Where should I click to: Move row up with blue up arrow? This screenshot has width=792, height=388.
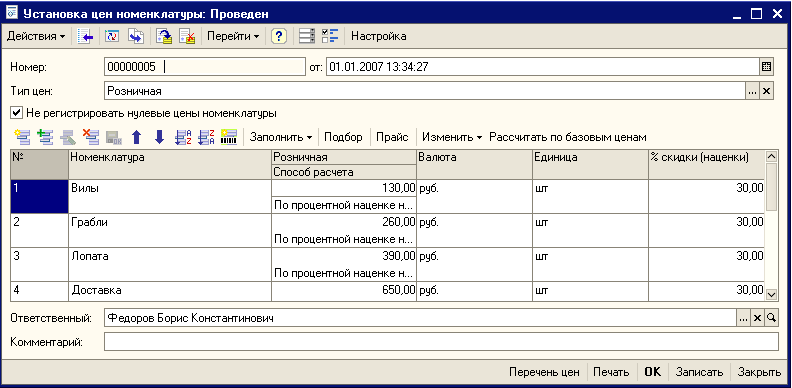[136, 137]
